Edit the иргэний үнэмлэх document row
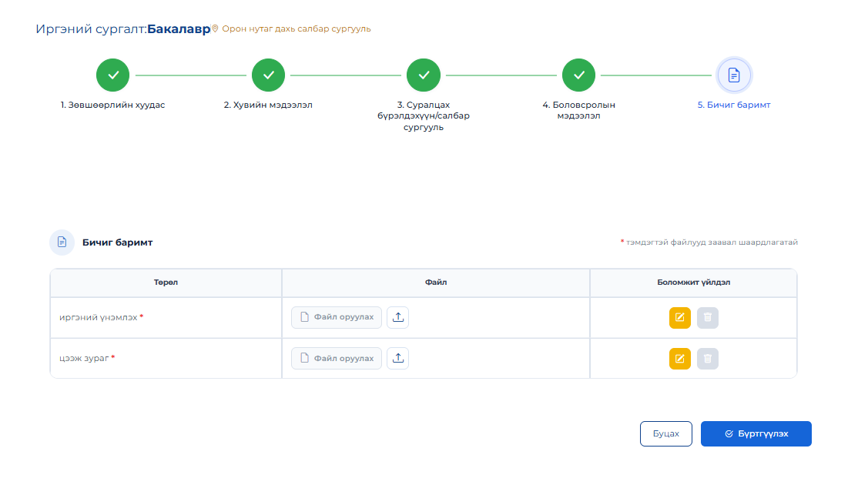 coord(680,317)
